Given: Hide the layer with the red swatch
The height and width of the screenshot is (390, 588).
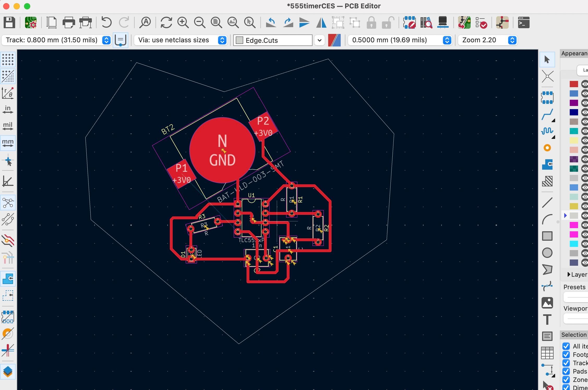Looking at the screenshot, I should (x=585, y=84).
